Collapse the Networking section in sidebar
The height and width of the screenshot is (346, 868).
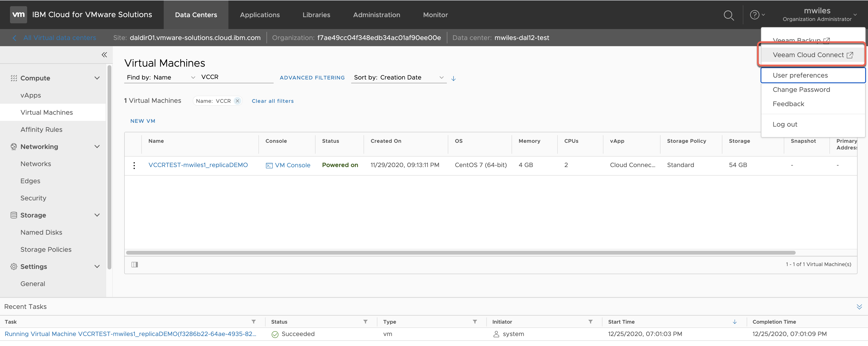(x=97, y=147)
